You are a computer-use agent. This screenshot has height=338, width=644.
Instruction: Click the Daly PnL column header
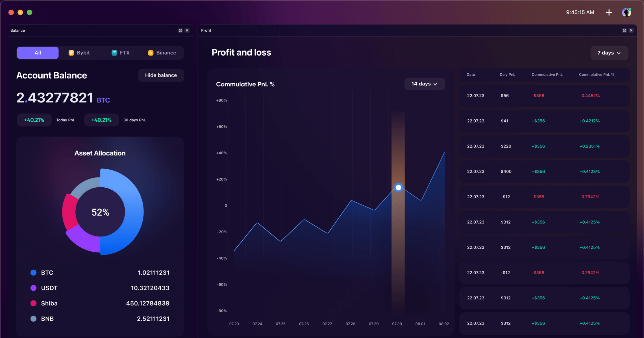pos(507,74)
